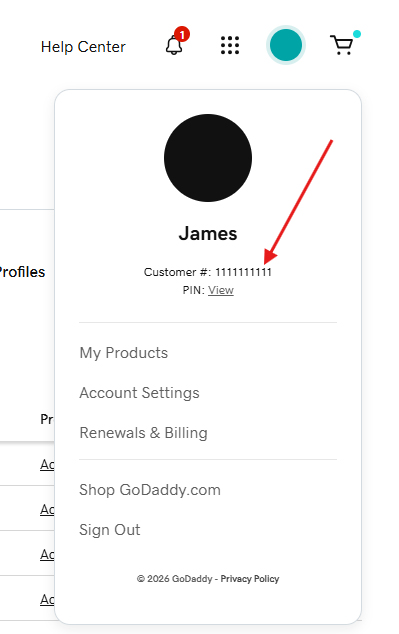Click the View PIN link
Screen dimensions: 399x634
pos(221,290)
